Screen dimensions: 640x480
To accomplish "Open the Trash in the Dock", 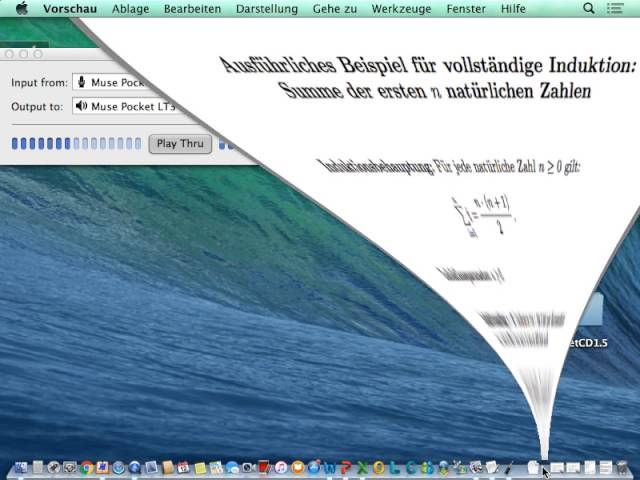I will 622,467.
